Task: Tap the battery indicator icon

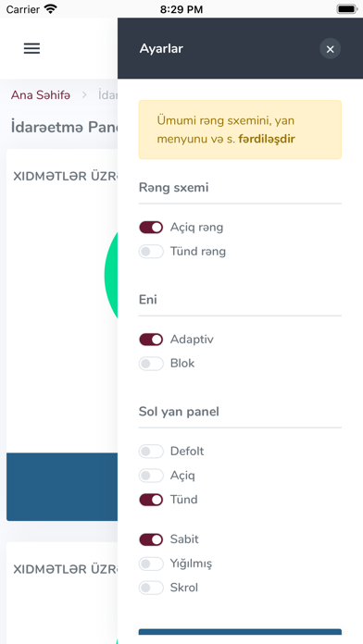Action: click(347, 9)
